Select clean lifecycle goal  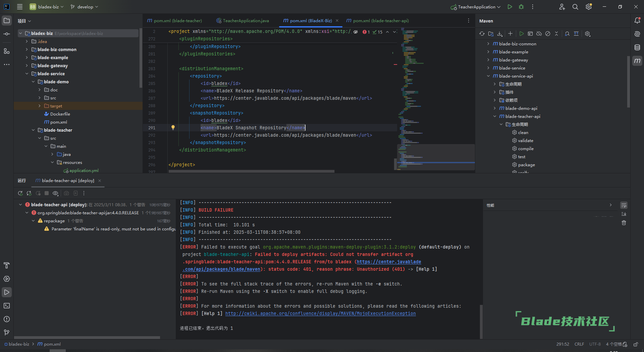[523, 132]
